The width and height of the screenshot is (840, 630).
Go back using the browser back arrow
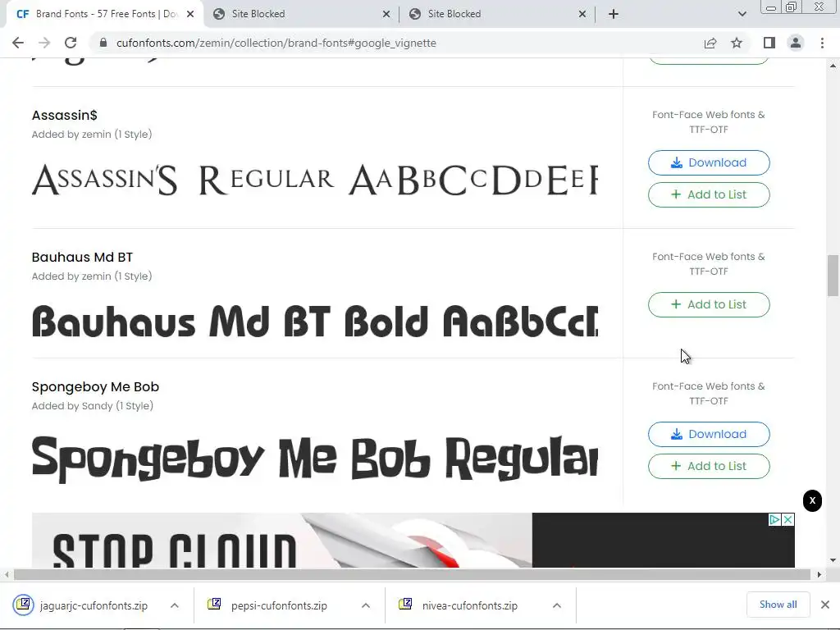(18, 43)
